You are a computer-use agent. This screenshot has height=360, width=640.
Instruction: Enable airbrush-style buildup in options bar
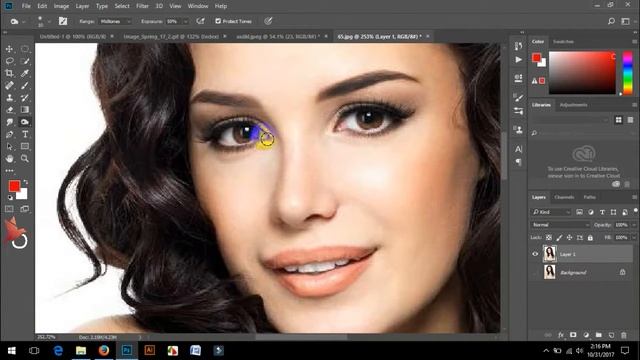(200, 21)
